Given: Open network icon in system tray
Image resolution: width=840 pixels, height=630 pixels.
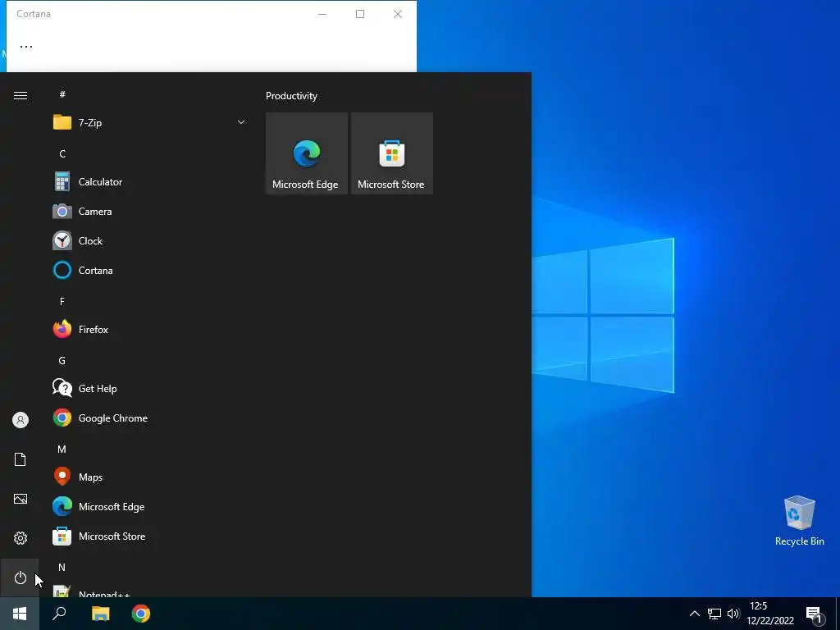Looking at the screenshot, I should click(x=714, y=614).
